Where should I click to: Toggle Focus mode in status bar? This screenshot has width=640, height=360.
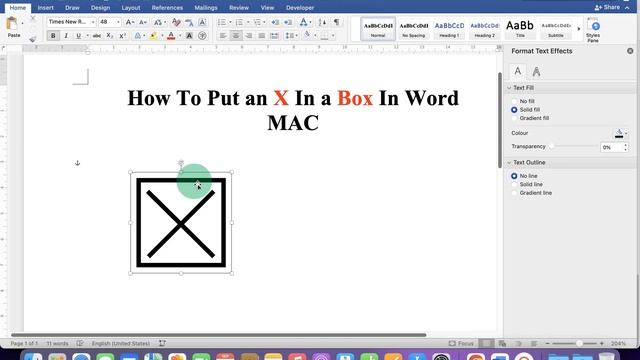461,344
